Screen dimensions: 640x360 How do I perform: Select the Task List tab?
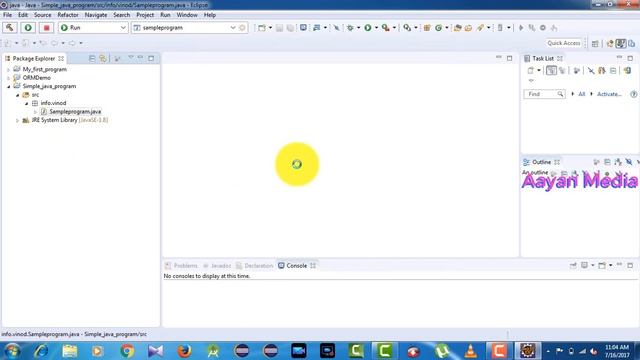pos(543,58)
